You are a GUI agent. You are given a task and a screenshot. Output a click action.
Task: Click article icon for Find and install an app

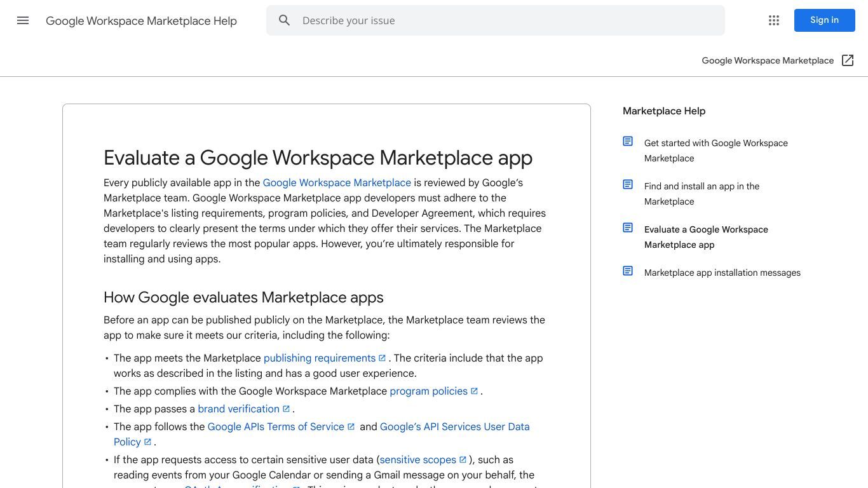coord(628,184)
